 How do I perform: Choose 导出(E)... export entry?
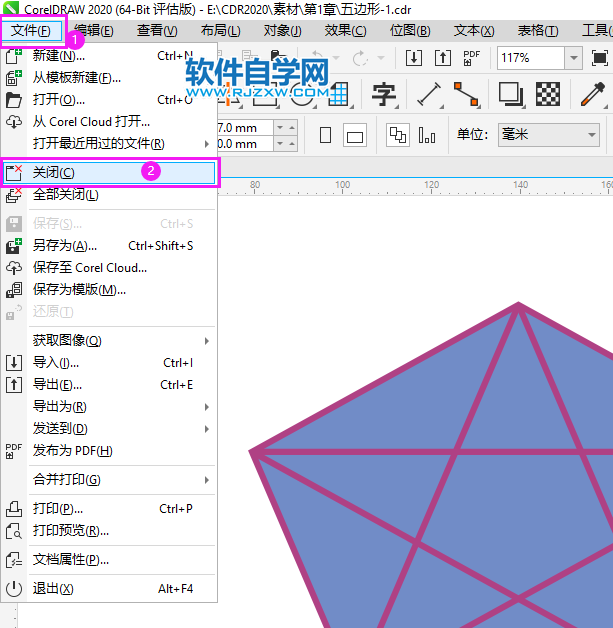click(x=109, y=385)
